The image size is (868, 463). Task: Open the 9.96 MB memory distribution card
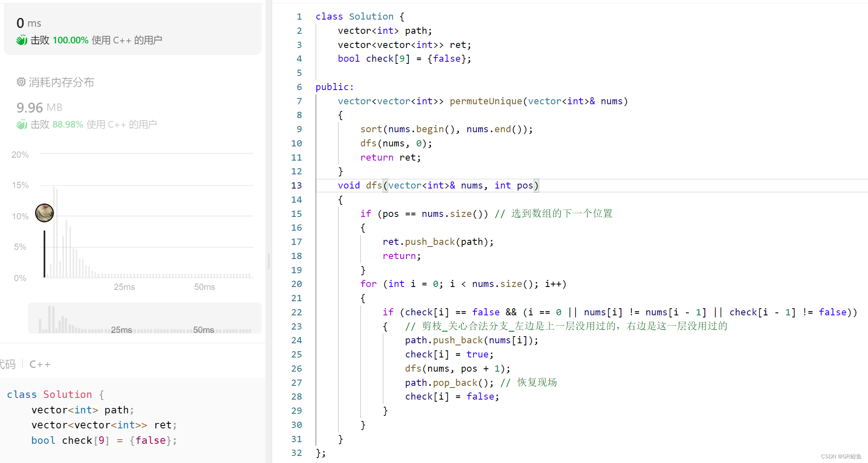pos(39,108)
